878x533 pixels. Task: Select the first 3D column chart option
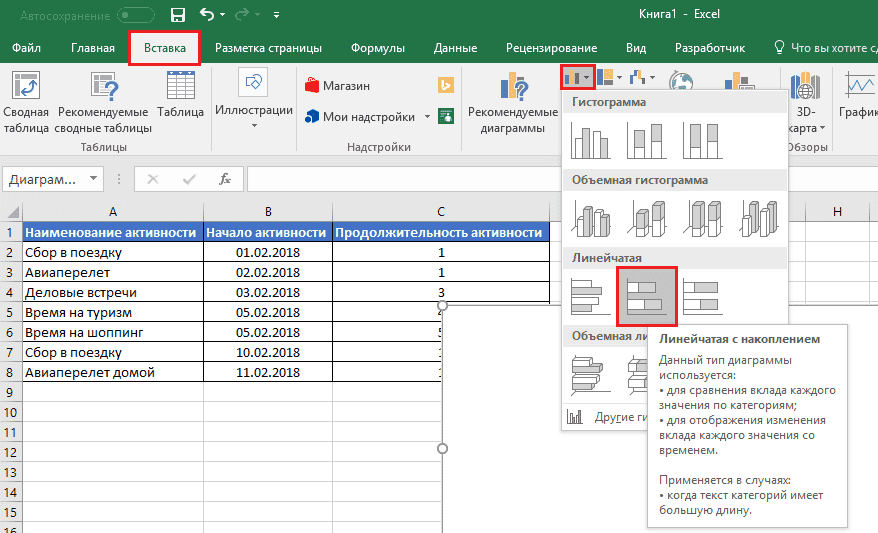point(590,218)
